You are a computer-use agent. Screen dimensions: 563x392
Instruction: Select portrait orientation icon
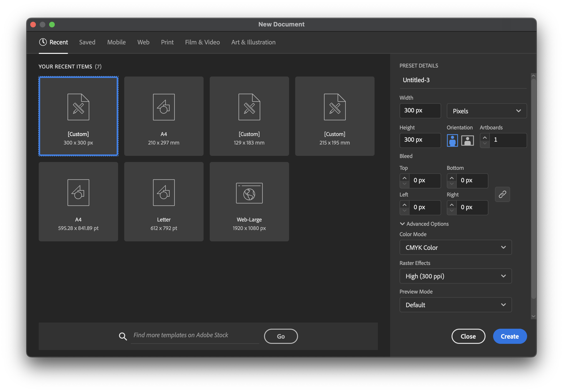pos(452,141)
